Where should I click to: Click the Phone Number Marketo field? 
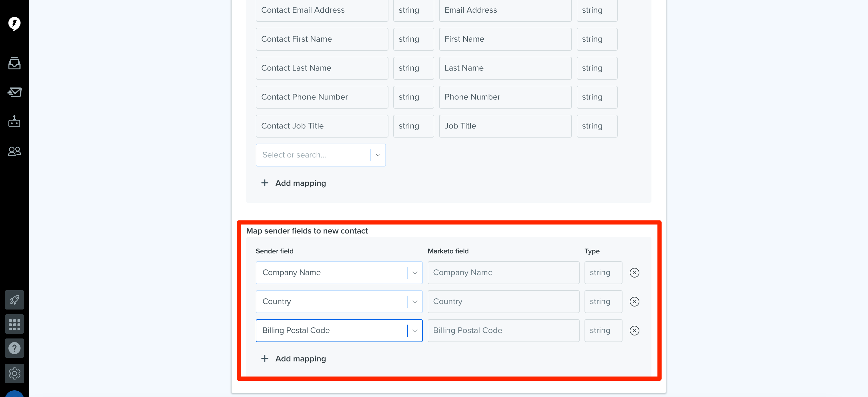click(505, 97)
